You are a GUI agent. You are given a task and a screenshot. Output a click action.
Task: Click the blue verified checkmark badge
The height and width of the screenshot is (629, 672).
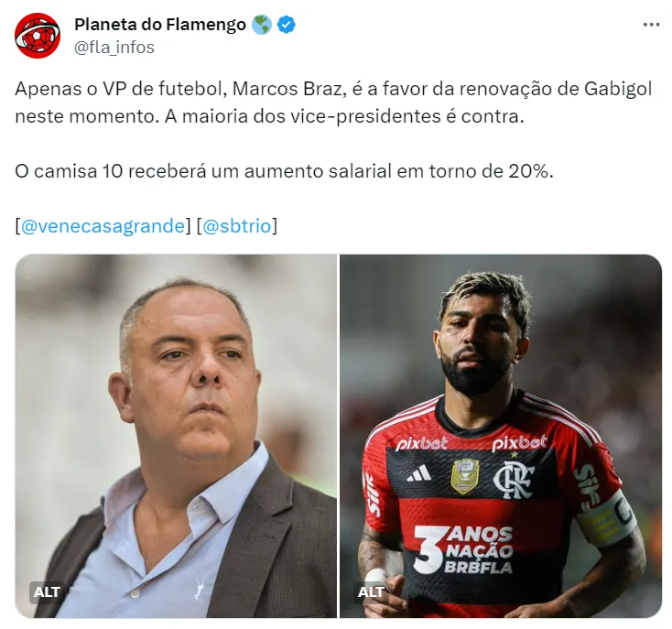(286, 25)
